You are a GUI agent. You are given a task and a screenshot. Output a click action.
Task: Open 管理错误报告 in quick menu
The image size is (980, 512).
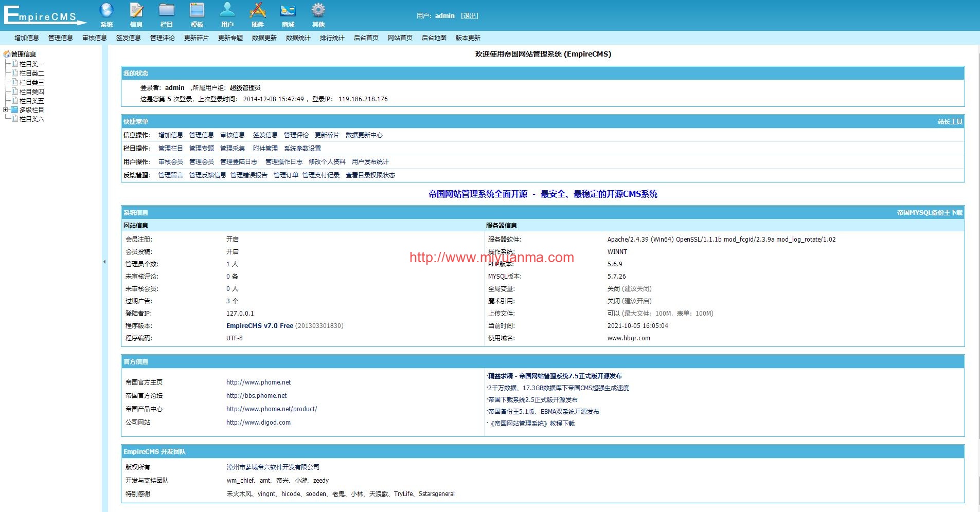tap(249, 175)
